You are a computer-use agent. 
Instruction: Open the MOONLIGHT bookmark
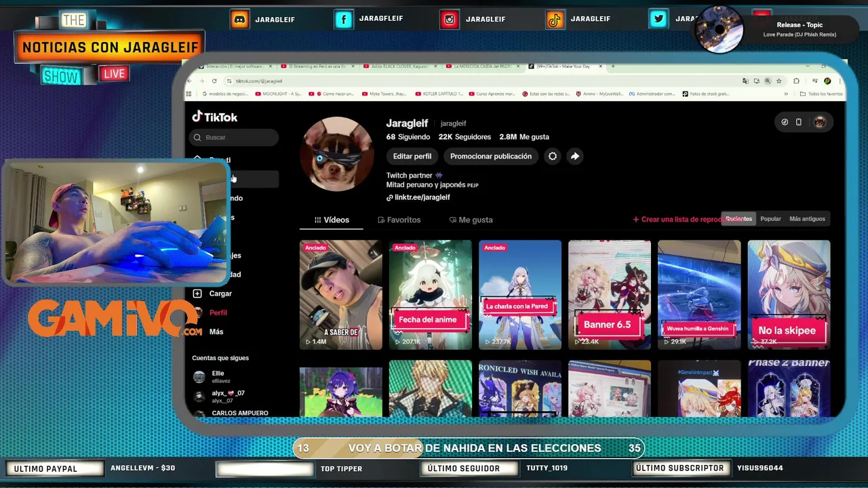point(278,94)
